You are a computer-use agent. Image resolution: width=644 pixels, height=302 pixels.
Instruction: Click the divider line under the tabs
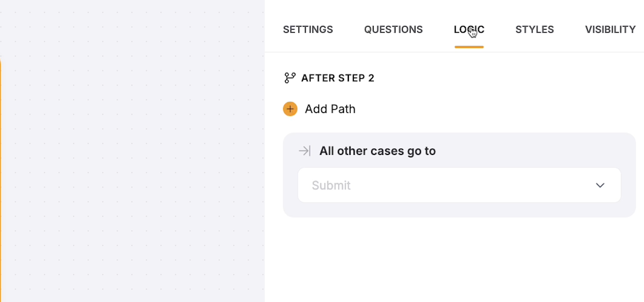point(454,52)
